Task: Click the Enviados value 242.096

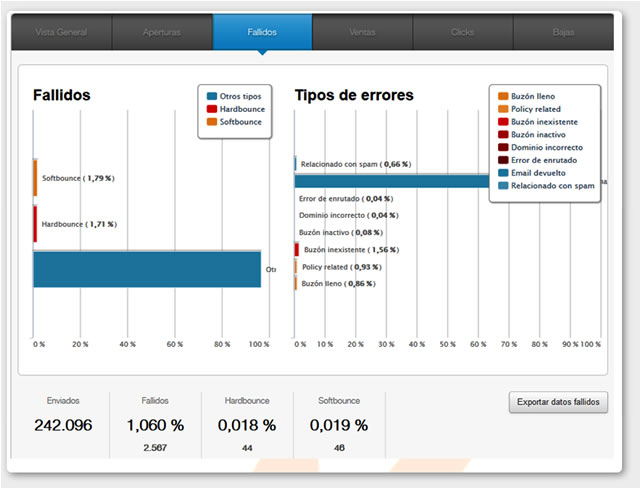Action: click(x=63, y=425)
